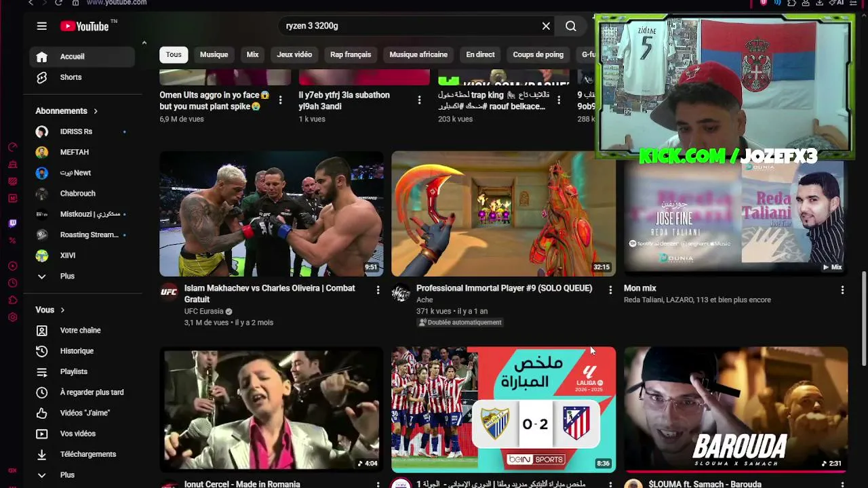Select the Musique africaine filter chip
Viewport: 868px width, 488px height.
(418, 55)
